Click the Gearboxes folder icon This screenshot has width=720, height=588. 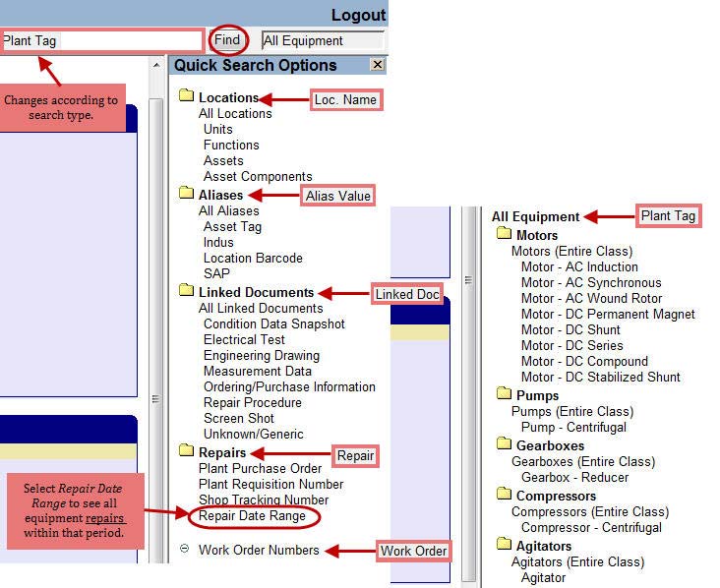point(504,445)
